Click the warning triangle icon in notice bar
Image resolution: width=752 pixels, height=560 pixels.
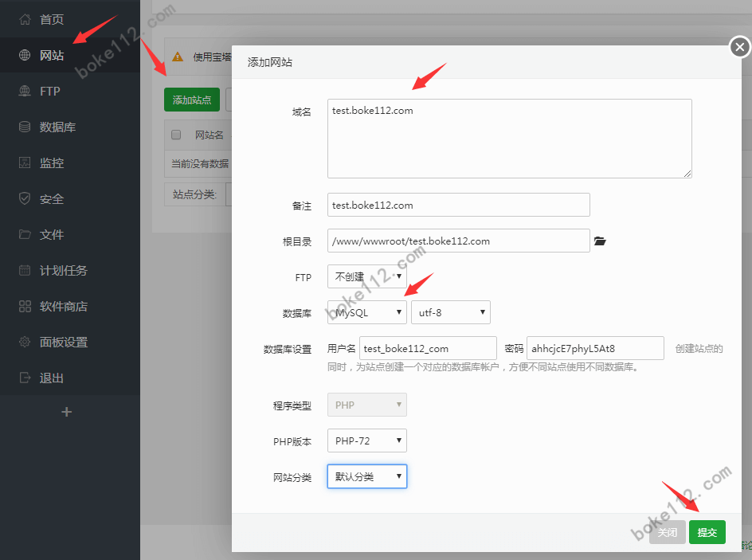(178, 57)
